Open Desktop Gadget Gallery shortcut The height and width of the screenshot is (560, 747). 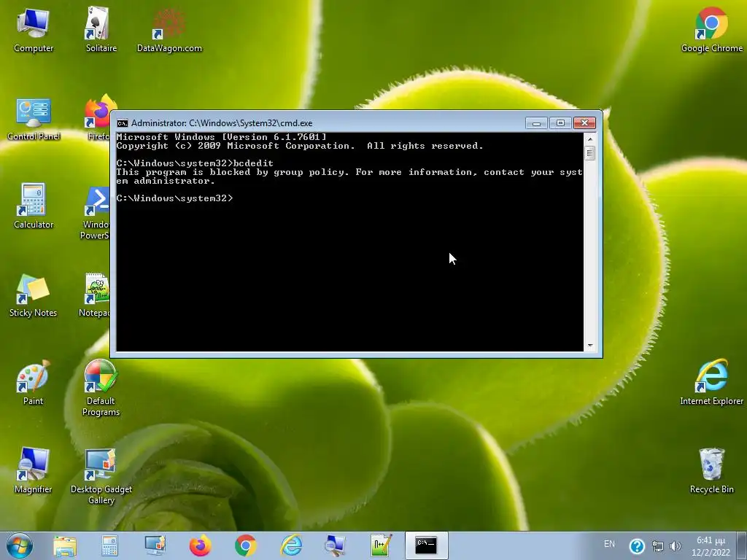(101, 476)
